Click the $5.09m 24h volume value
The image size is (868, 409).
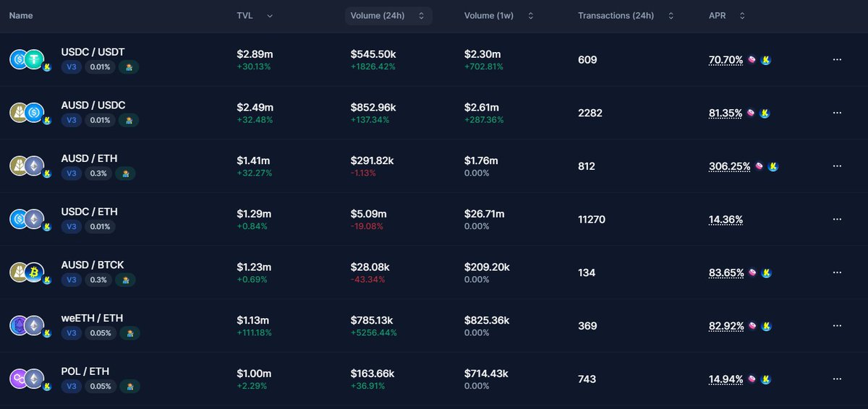tap(369, 214)
